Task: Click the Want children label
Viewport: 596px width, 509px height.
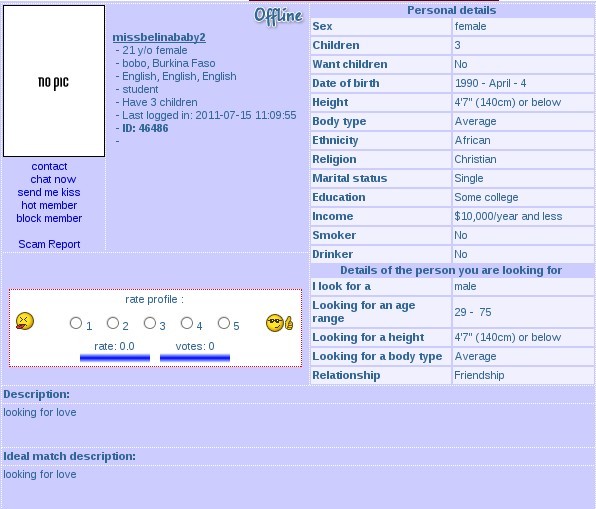Action: coord(350,64)
